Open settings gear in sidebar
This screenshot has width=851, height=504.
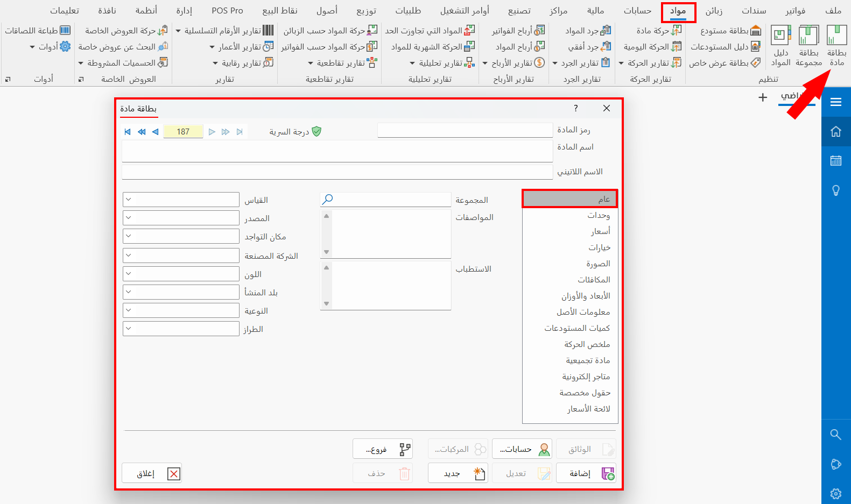pos(836,493)
